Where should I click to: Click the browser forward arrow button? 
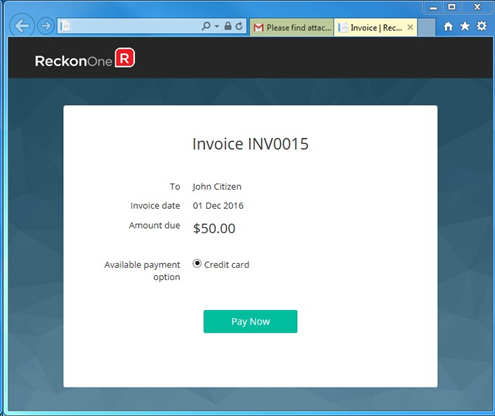coord(46,26)
